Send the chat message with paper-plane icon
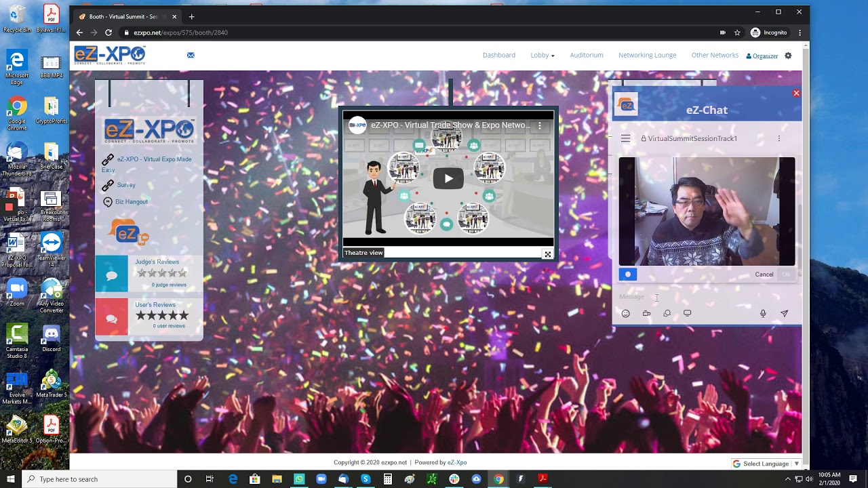 [784, 313]
